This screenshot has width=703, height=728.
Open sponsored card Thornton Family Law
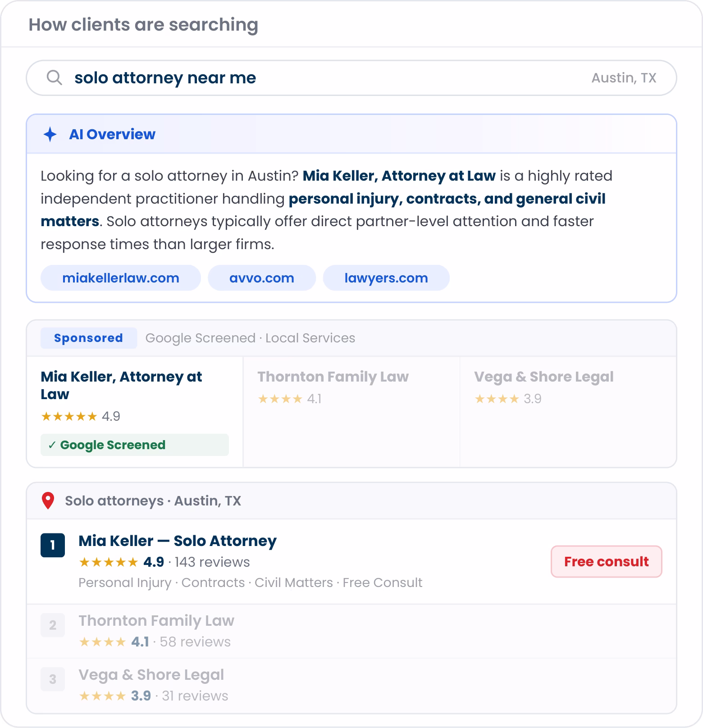pyautogui.click(x=351, y=412)
